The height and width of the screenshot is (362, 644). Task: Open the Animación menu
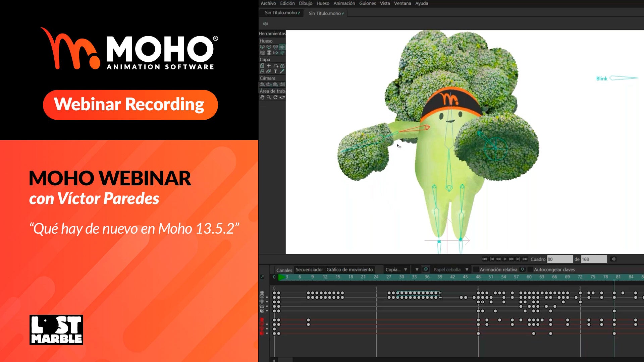pyautogui.click(x=344, y=3)
